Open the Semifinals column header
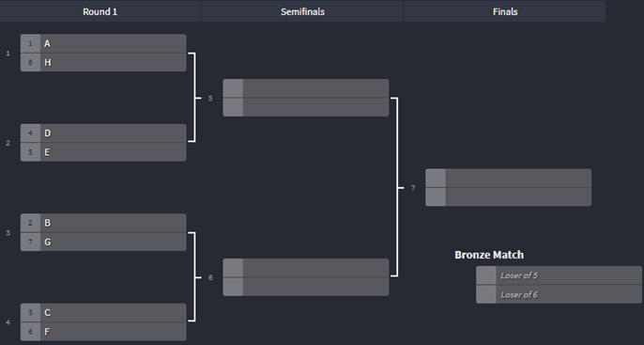Image resolution: width=644 pixels, height=345 pixels. 302,11
